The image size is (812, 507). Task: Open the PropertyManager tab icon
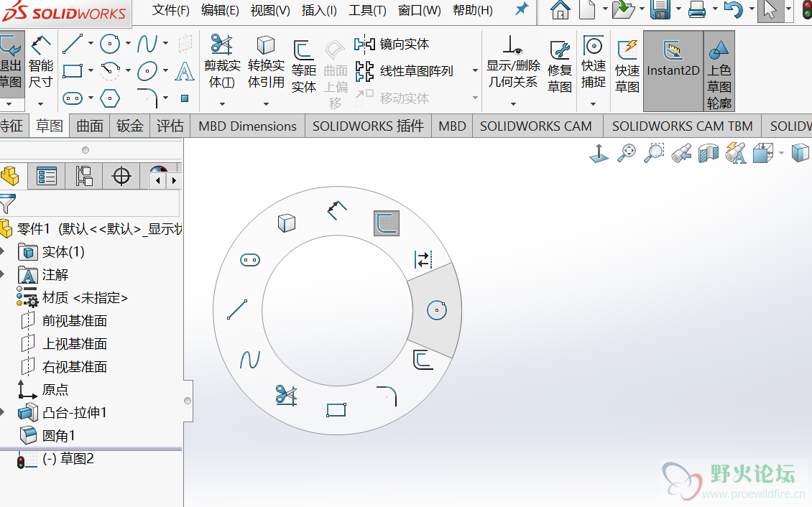coord(46,176)
